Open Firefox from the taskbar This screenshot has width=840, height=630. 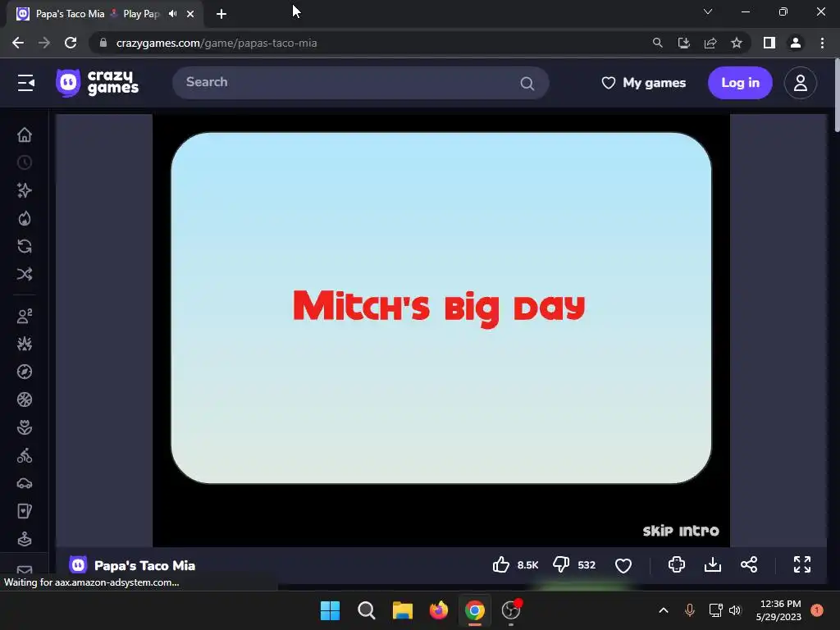439,610
